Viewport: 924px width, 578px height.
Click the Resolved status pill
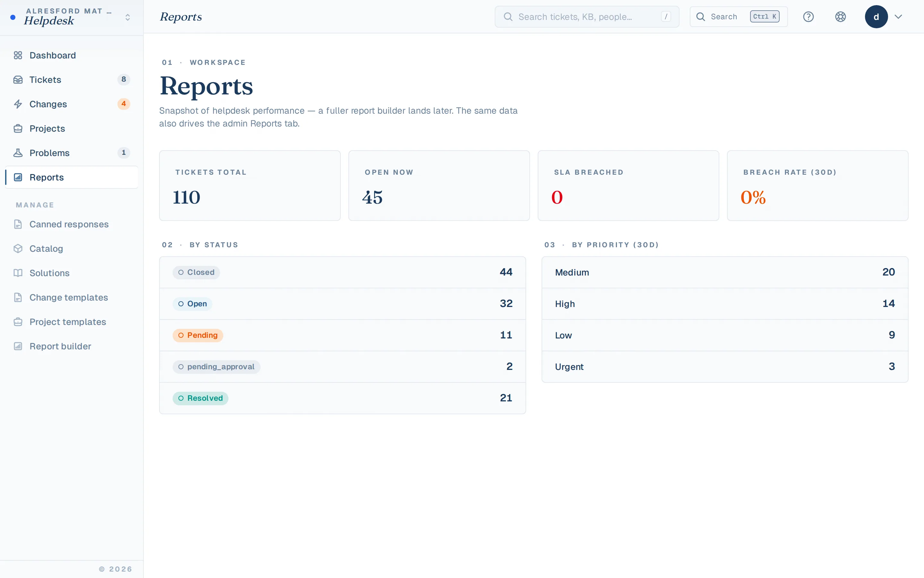click(x=201, y=398)
